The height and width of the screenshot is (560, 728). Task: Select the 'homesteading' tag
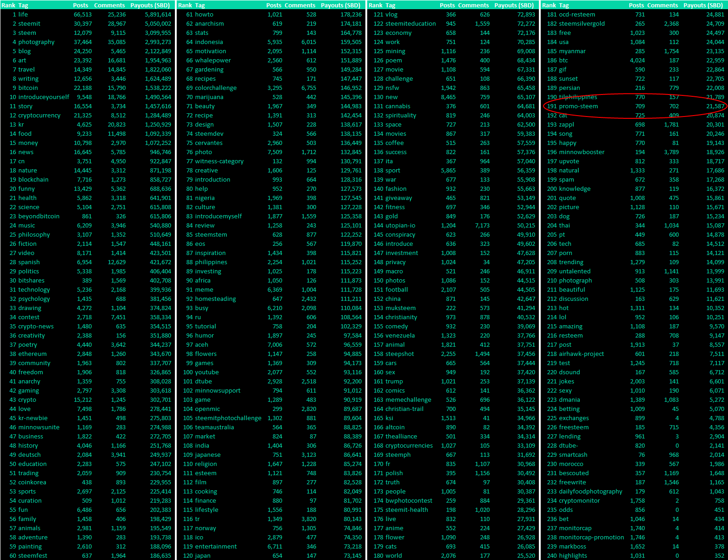click(x=215, y=299)
